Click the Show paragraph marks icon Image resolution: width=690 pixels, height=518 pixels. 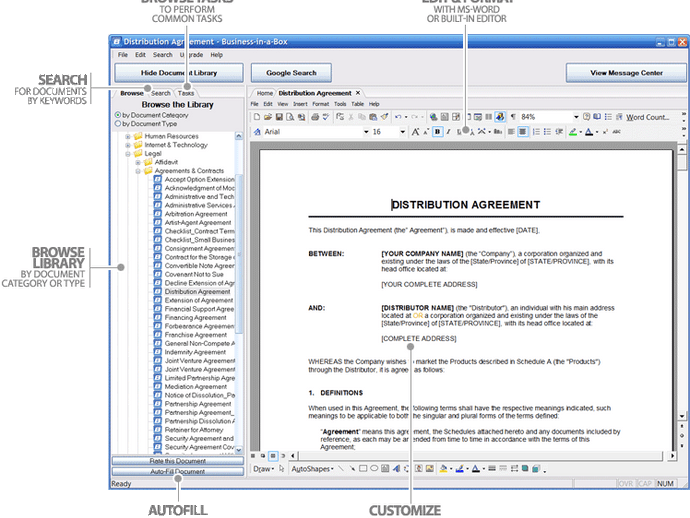(513, 117)
